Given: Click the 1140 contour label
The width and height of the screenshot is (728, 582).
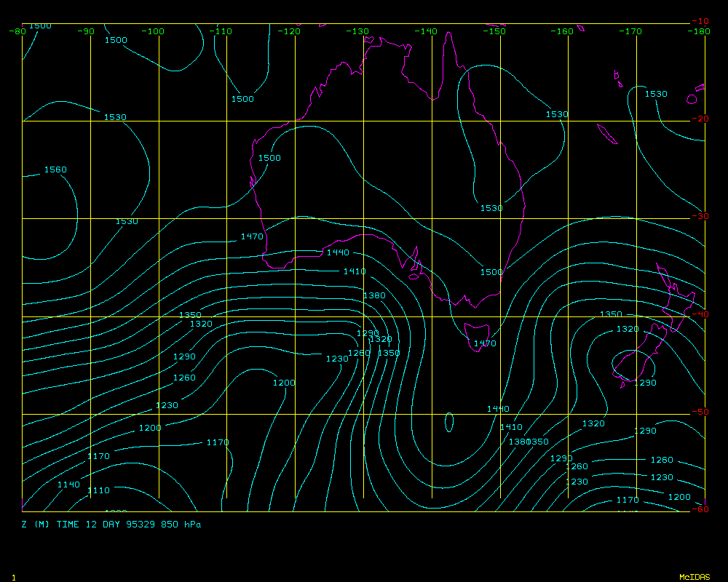Looking at the screenshot, I should [68, 485].
